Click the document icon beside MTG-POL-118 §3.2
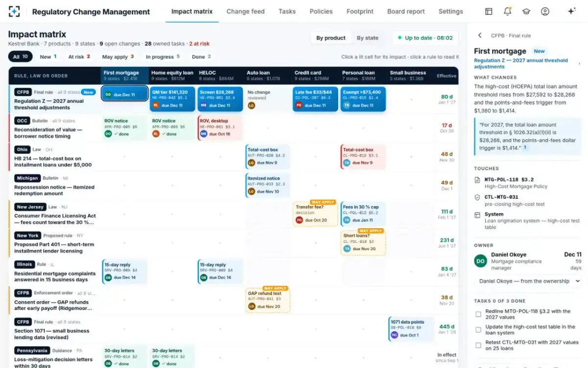Image resolution: width=588 pixels, height=368 pixels. (477, 180)
